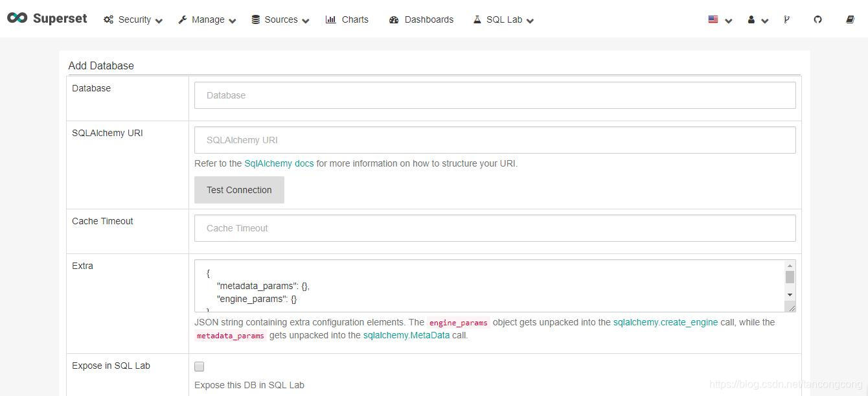This screenshot has width=868, height=396.
Task: Expand the SQL Lab dropdown chevron
Action: click(x=530, y=21)
